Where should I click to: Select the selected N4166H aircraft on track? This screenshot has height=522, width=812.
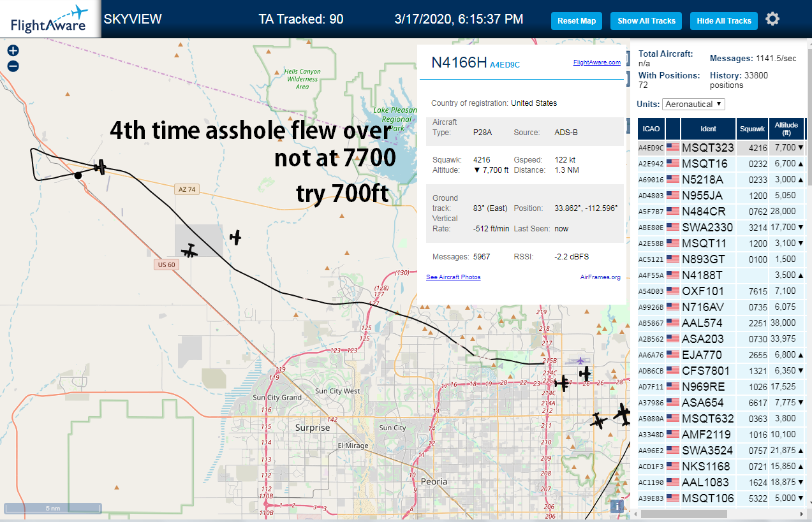[100, 167]
